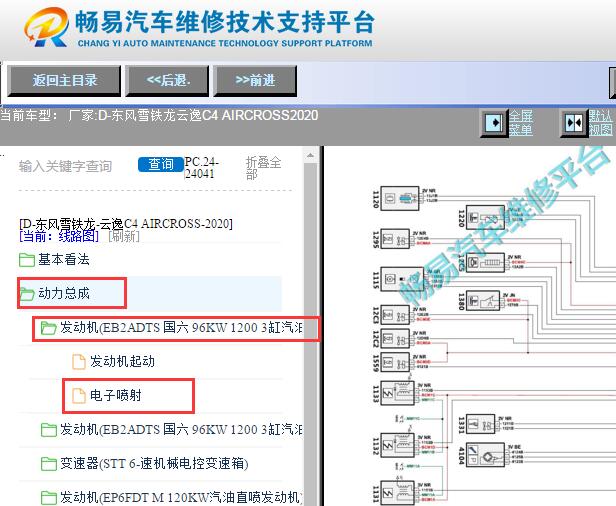
Task: Collapse the 动力总成 folder icon
Action: 26,293
